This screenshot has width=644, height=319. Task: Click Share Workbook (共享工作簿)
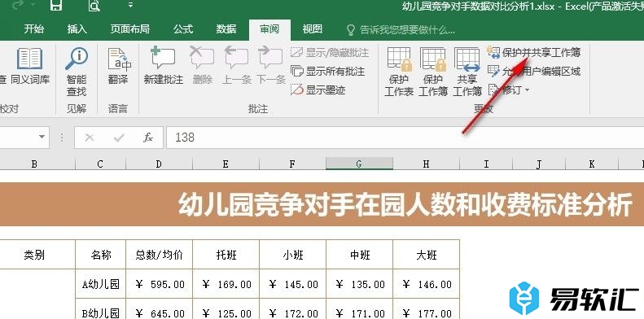click(467, 72)
